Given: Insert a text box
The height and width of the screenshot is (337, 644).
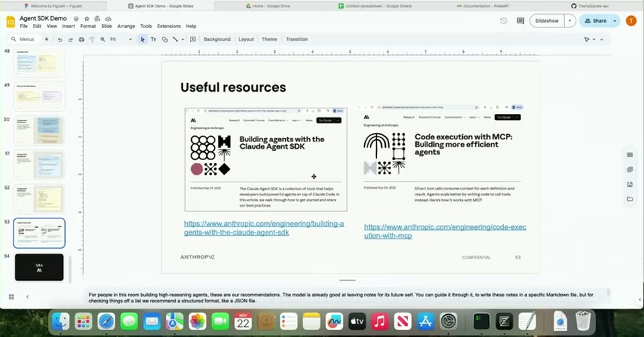Looking at the screenshot, I should click(153, 40).
